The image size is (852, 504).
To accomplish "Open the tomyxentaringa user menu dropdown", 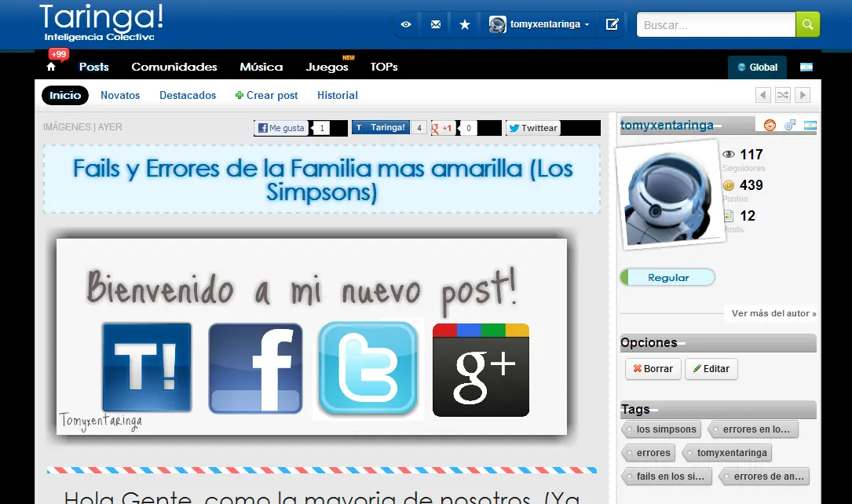I will [x=539, y=24].
